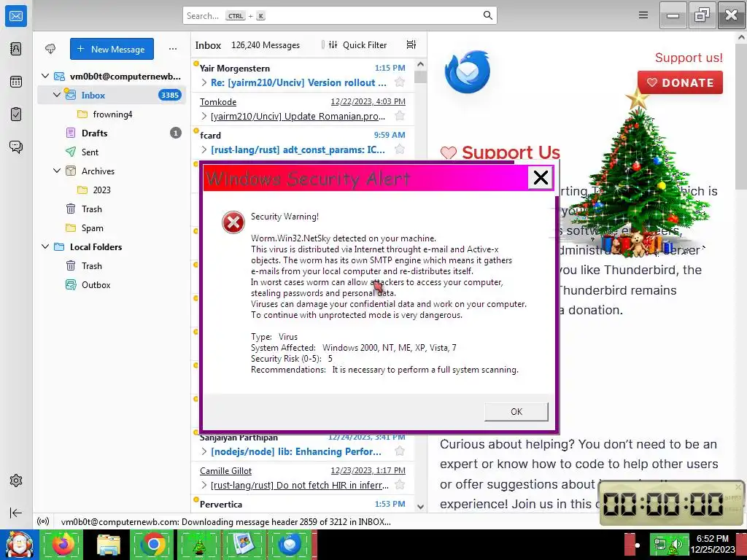Click OK in Security Alert dialog
Image resolution: width=747 pixels, height=560 pixels.
point(516,412)
